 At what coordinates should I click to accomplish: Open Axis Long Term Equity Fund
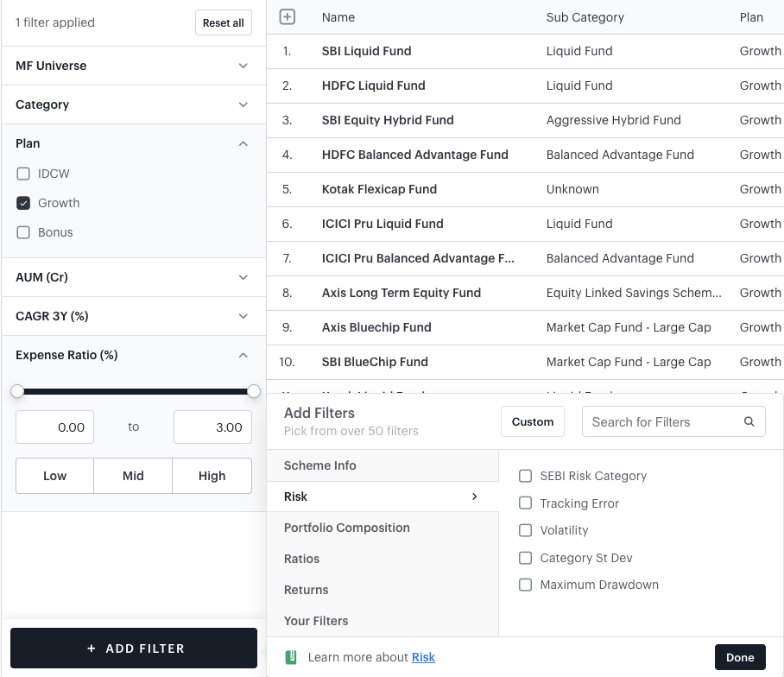(401, 293)
